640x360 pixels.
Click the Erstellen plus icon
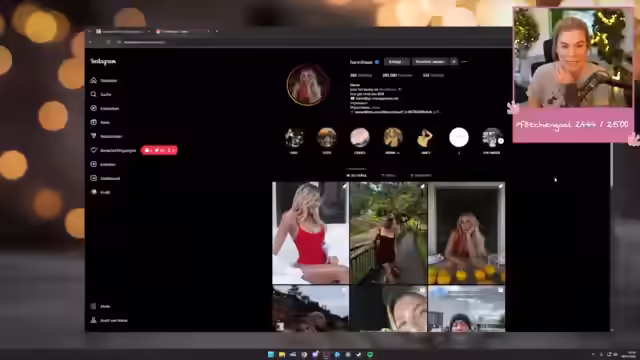click(93, 164)
